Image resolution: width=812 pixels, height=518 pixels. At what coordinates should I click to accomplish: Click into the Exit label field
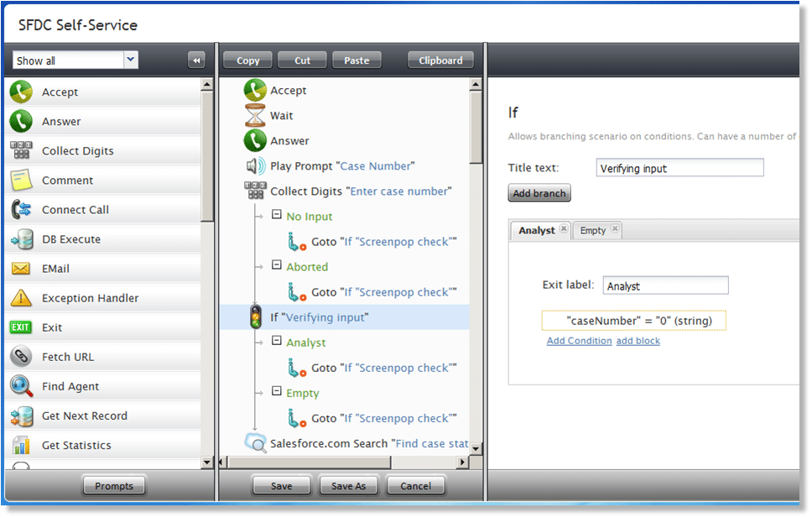pos(665,285)
